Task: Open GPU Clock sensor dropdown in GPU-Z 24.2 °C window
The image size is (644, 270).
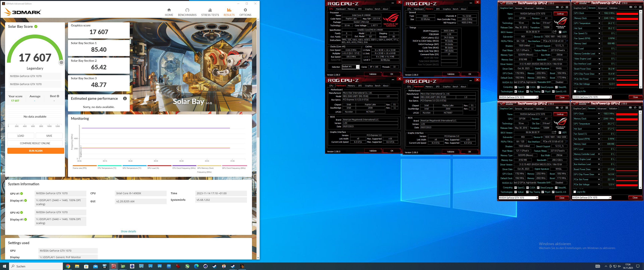Action: [x=599, y=13]
